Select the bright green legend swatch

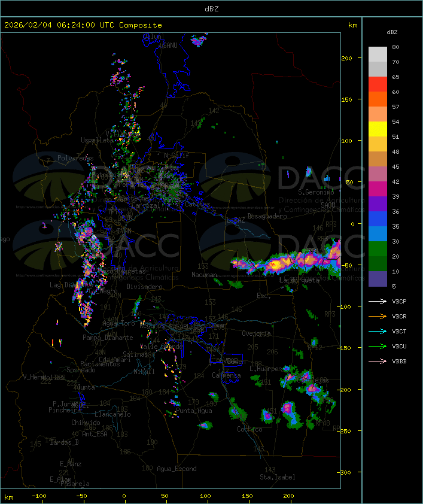point(378,249)
